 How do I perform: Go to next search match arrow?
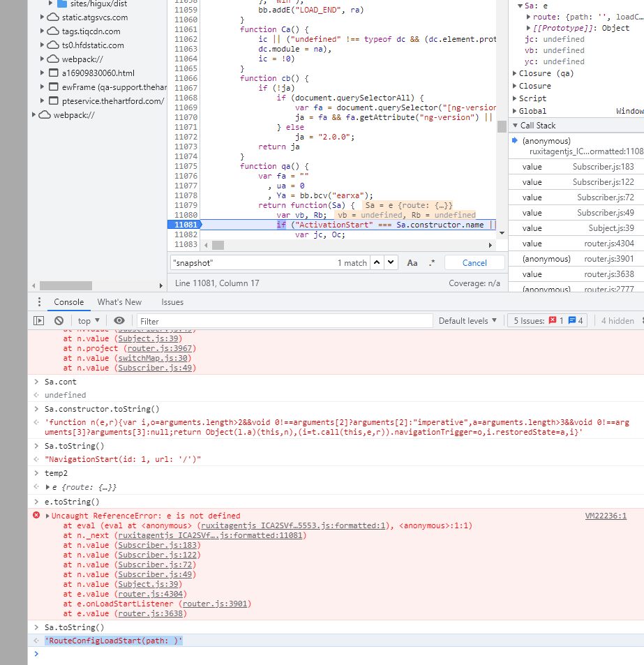coord(391,262)
